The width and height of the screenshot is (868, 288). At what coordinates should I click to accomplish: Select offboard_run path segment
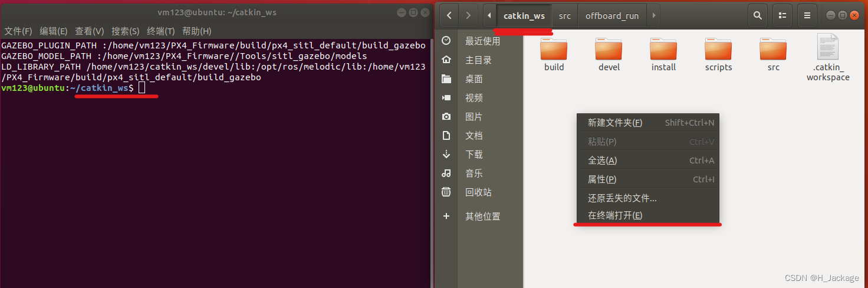pyautogui.click(x=612, y=16)
